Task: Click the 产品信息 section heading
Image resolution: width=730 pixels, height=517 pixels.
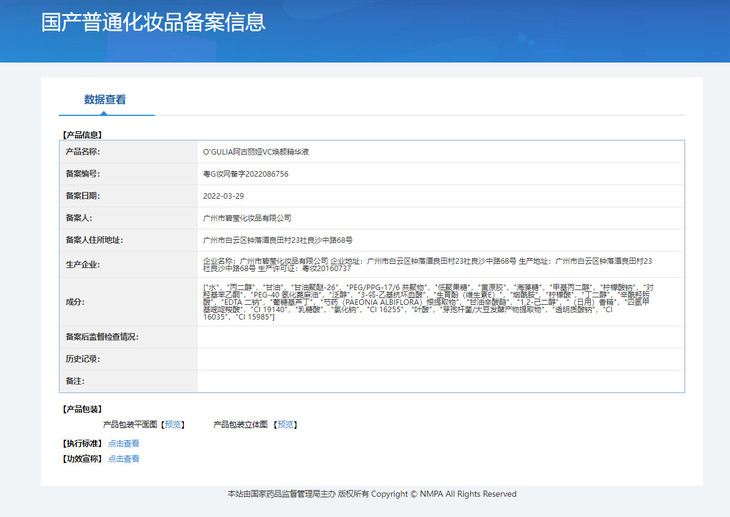Action: pyautogui.click(x=82, y=133)
